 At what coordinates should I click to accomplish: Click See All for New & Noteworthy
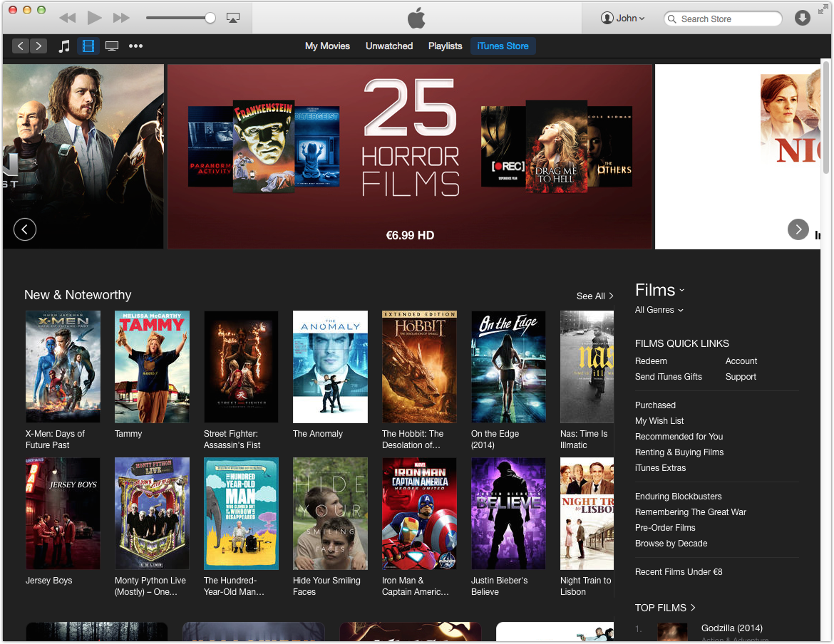pos(594,296)
